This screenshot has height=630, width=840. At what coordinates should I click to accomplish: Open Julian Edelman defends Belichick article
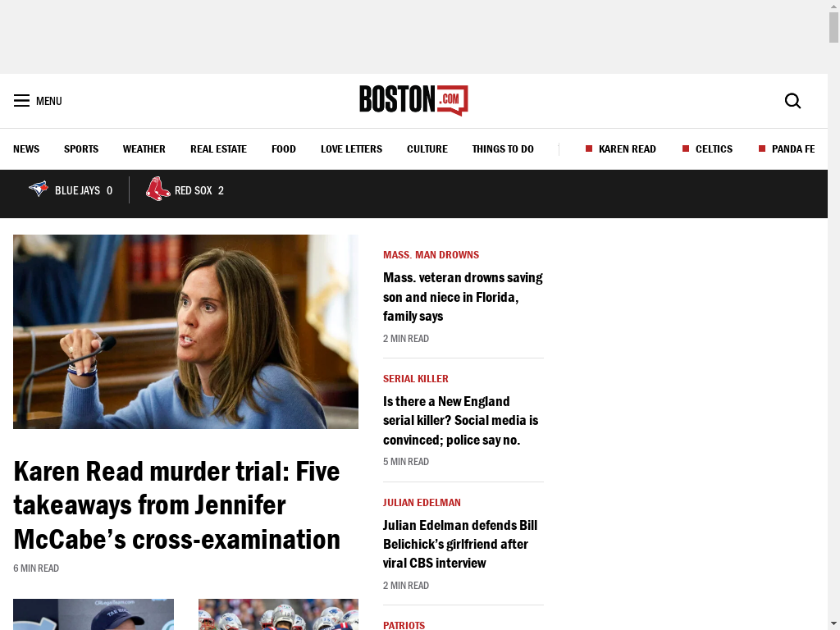460,545
